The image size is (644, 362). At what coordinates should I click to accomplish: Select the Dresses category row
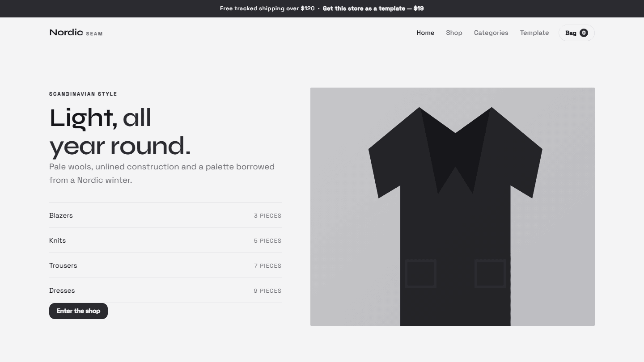pos(165,290)
